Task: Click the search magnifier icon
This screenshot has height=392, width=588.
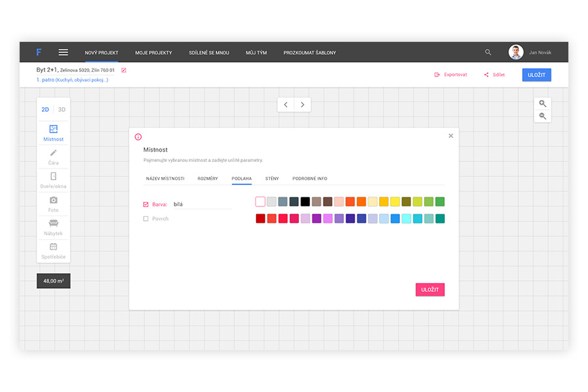Action: pyautogui.click(x=488, y=52)
